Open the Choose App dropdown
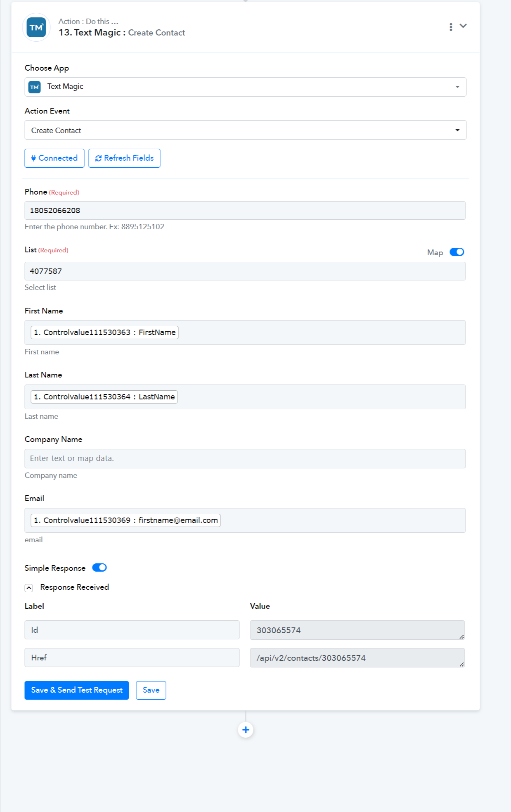The image size is (511, 812). point(245,87)
